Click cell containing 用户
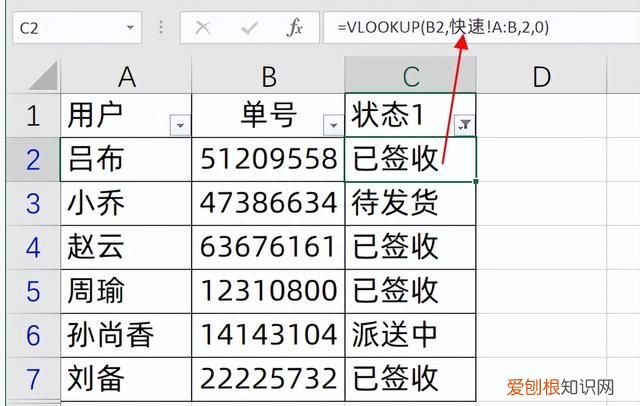Image resolution: width=640 pixels, height=406 pixels. click(126, 115)
